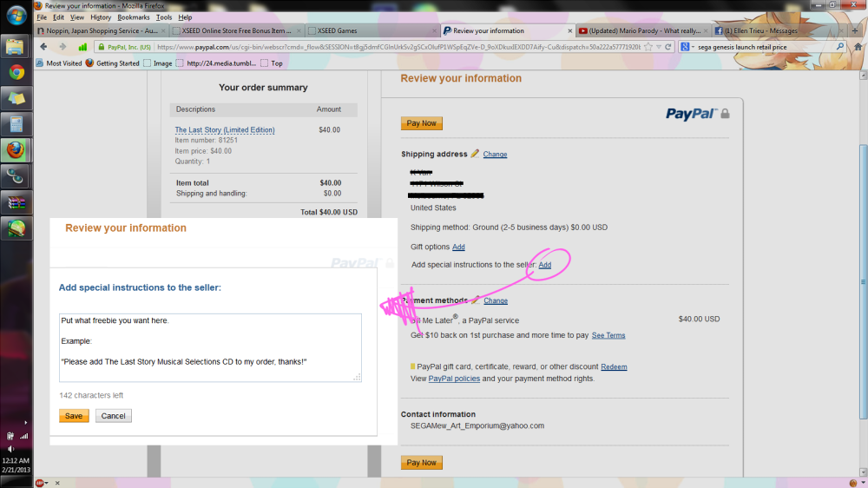Open the Edit menu
The image size is (868, 488).
click(x=59, y=17)
